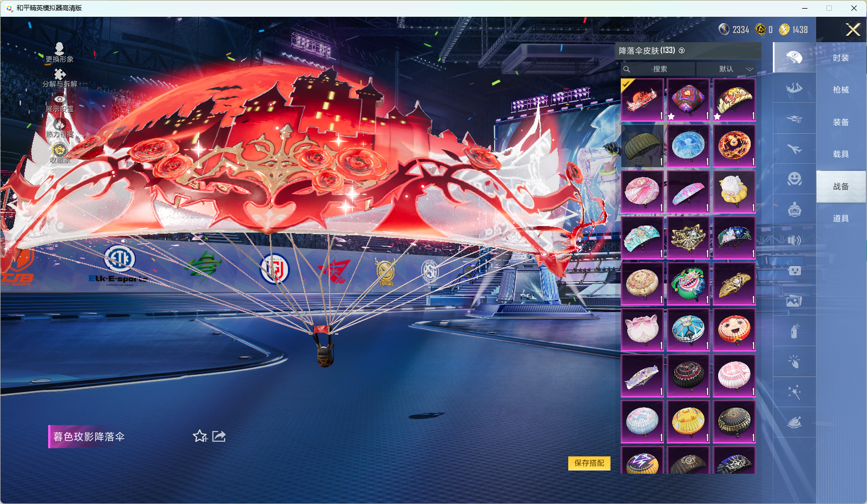Open the hand snap effect category icon
The image size is (867, 504).
click(794, 362)
